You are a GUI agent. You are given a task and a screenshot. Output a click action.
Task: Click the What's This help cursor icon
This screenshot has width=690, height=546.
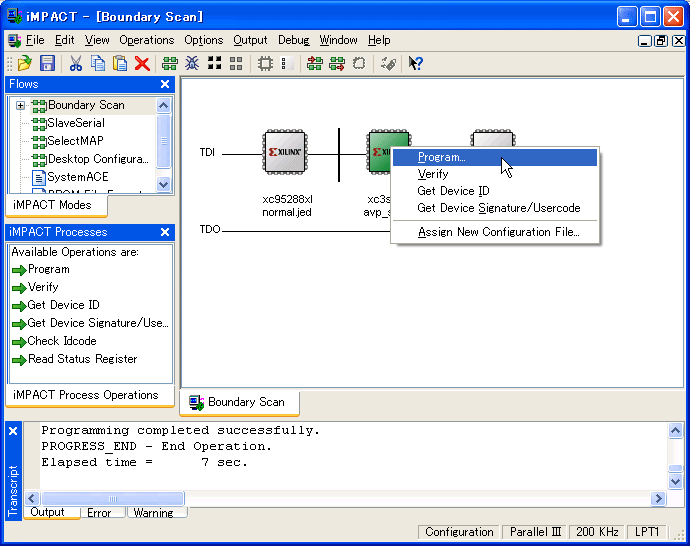click(x=415, y=63)
